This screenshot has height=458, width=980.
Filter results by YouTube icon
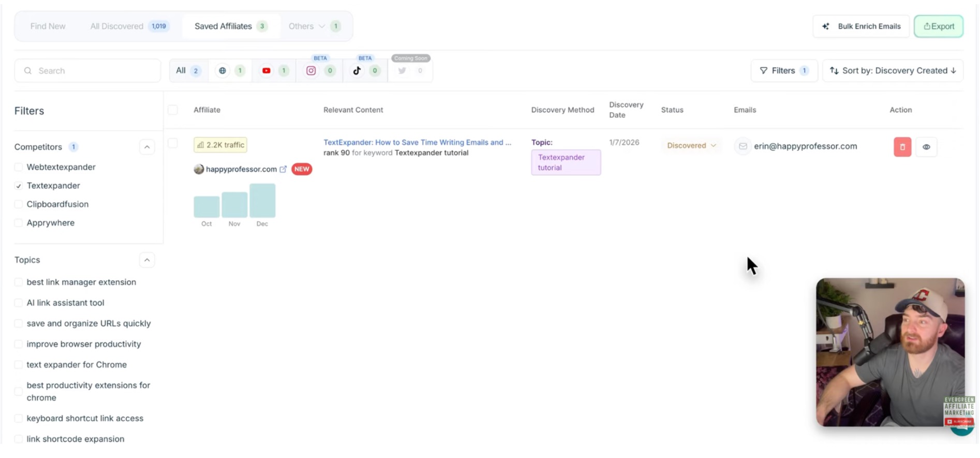[x=266, y=71]
